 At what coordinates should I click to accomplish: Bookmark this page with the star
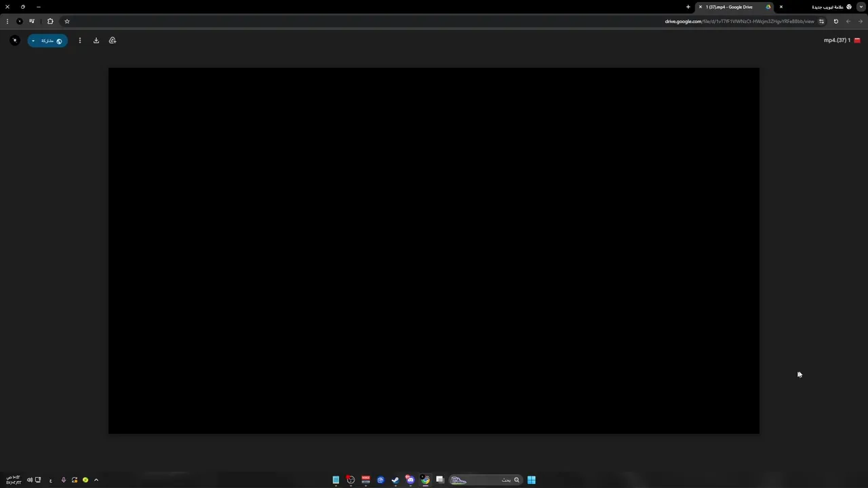[x=67, y=21]
